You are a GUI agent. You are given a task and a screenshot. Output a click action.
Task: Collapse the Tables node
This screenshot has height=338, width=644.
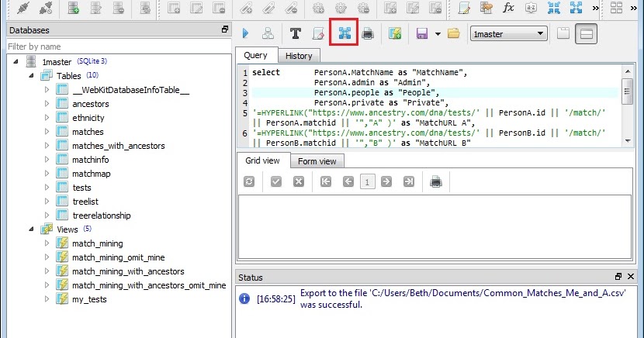[31, 75]
